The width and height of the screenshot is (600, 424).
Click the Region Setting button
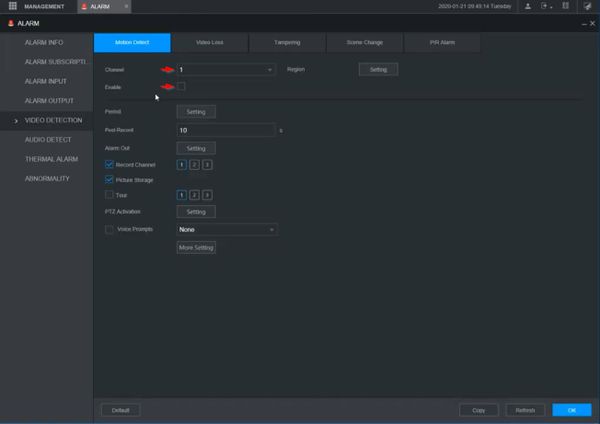378,70
